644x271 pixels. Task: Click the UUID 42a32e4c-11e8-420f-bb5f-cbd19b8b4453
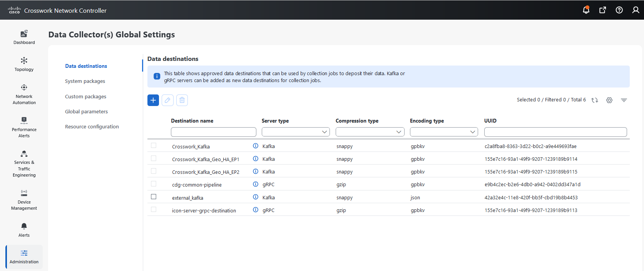pyautogui.click(x=531, y=197)
